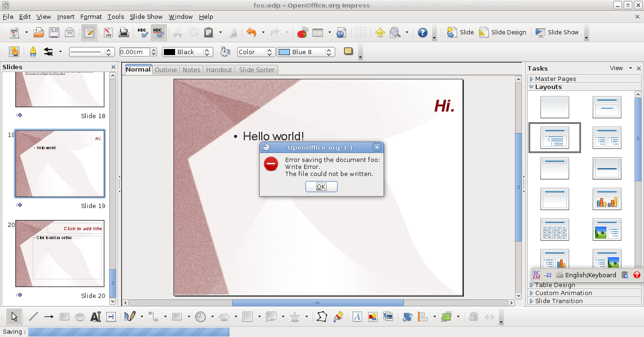Select the Text tool in drawing bar
Image resolution: width=644 pixels, height=337 pixels.
[96, 317]
